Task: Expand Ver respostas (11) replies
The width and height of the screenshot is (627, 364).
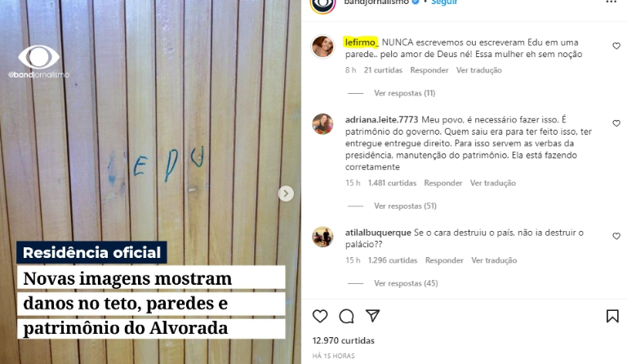Action: (404, 93)
